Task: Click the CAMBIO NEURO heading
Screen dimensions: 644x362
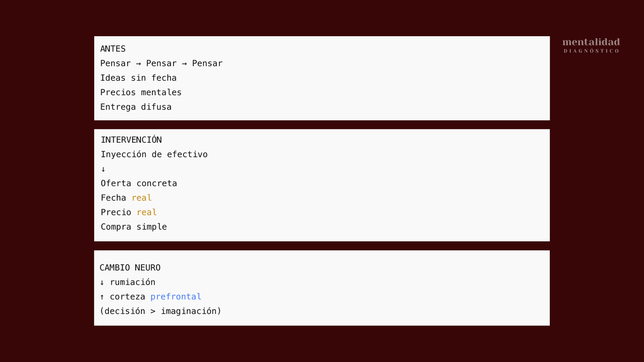Action: [130, 268]
